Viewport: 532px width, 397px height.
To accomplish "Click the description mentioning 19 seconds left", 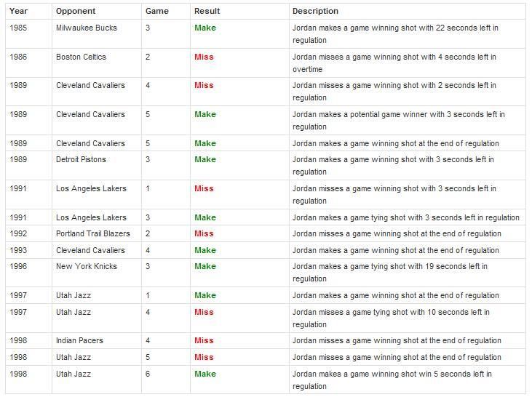I will point(390,272).
